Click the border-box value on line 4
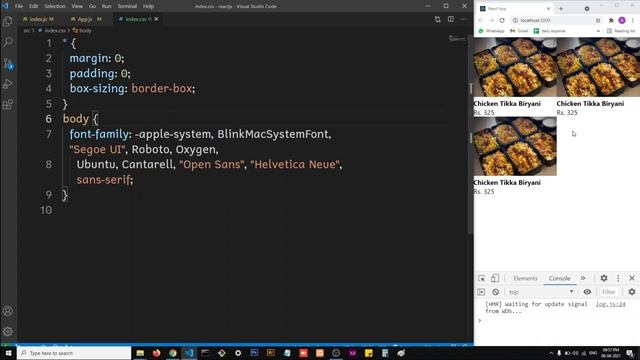This screenshot has height=360, width=640. (162, 88)
